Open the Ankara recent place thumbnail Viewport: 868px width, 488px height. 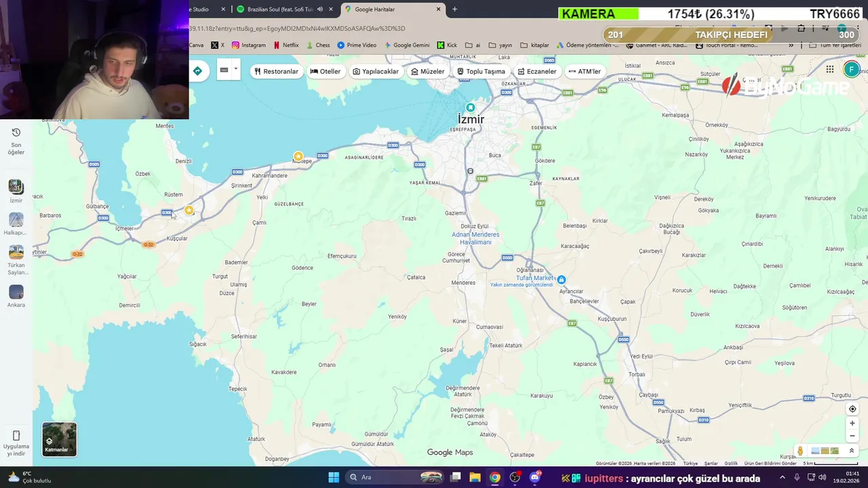point(16,292)
